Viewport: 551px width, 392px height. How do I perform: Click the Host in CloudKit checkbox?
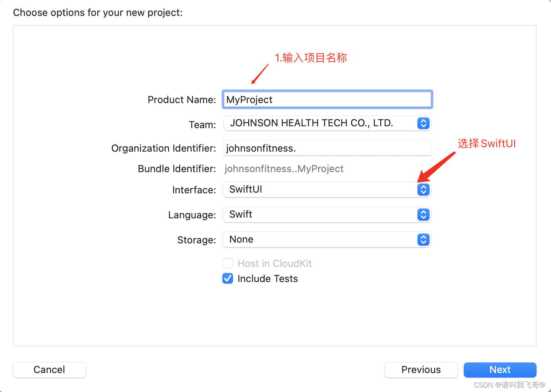point(228,263)
